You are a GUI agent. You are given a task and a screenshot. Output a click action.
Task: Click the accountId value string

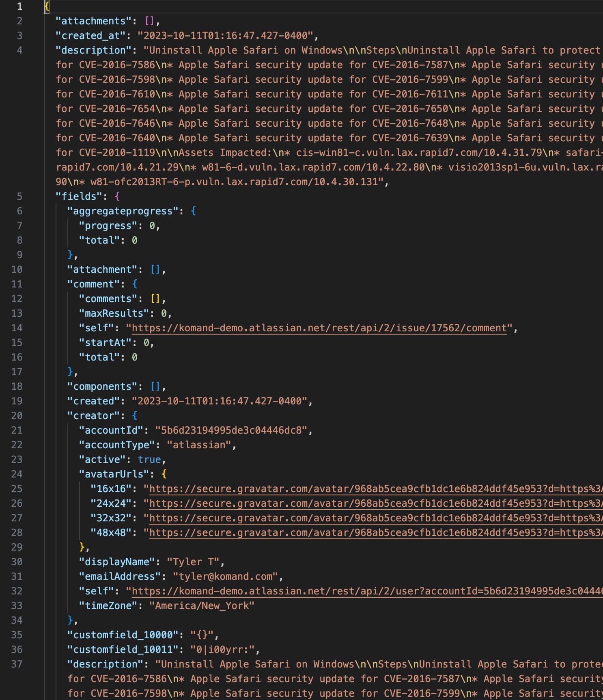point(231,430)
